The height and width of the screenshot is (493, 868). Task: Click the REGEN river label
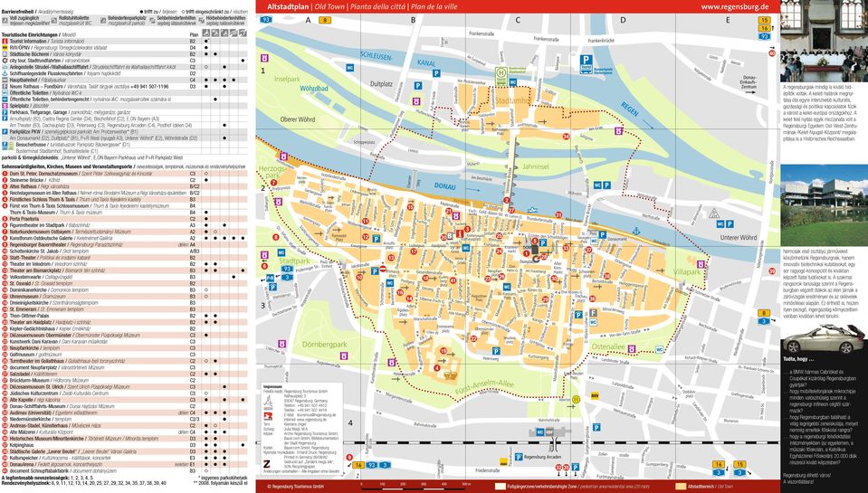click(629, 109)
